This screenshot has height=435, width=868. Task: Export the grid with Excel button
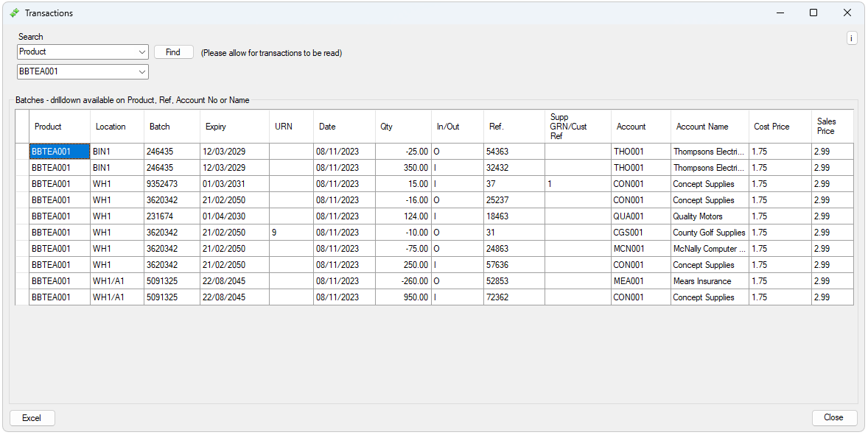pyautogui.click(x=32, y=418)
